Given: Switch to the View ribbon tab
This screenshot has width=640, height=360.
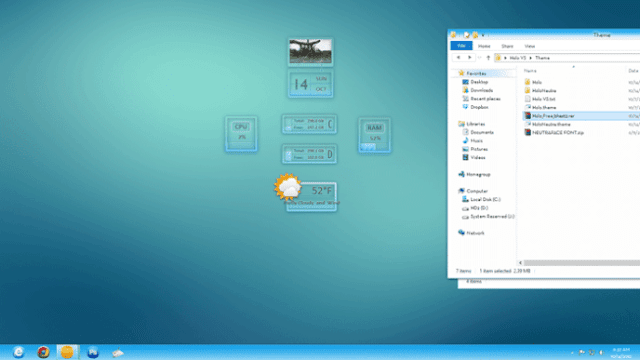Looking at the screenshot, I should point(530,46).
